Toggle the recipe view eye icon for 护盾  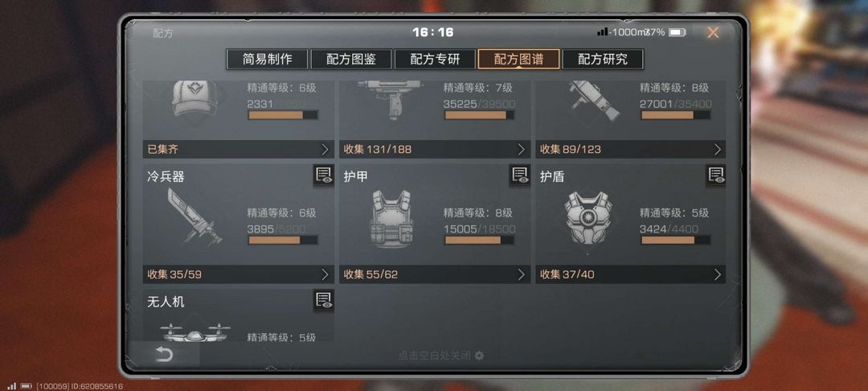716,175
